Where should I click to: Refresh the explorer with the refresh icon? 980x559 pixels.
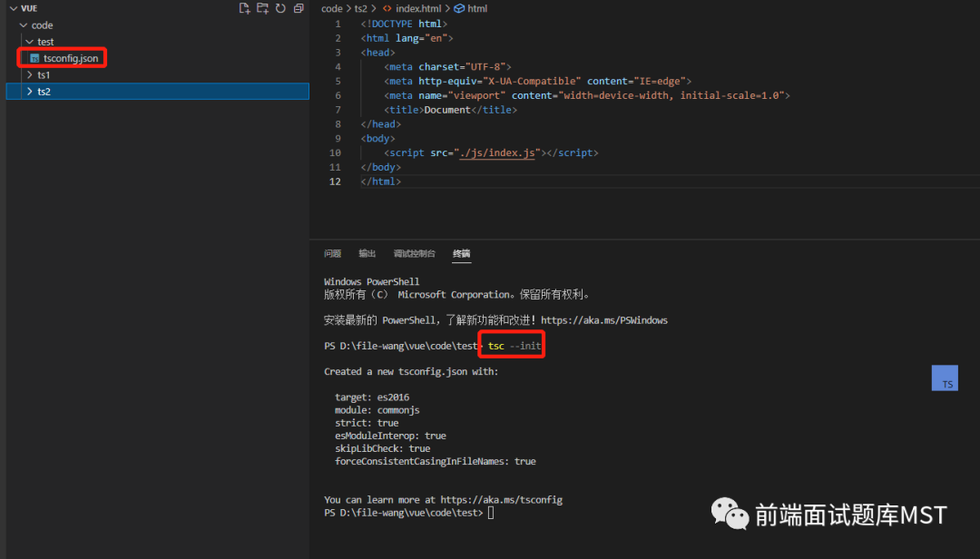(x=280, y=8)
